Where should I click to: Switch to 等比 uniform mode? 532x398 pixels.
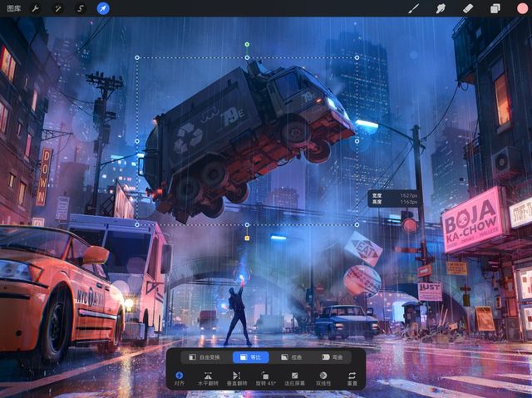click(x=251, y=357)
